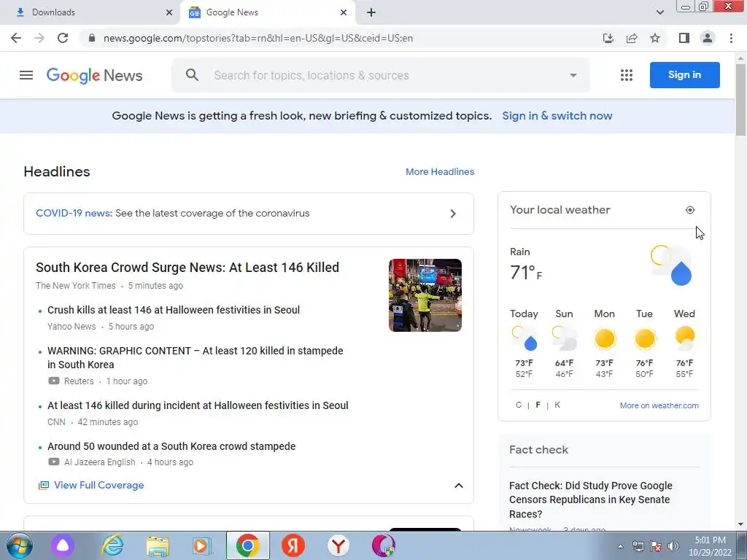The height and width of the screenshot is (560, 747).
Task: Open the clock showing 5:01 PM
Action: (710, 546)
